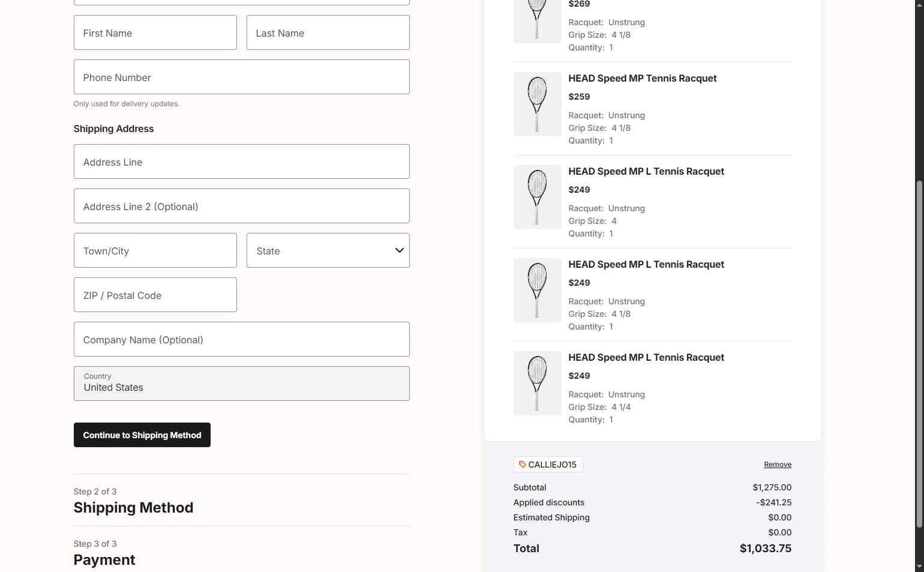Click the ZIP / Postal Code field
This screenshot has height=572, width=924.
pos(155,295)
